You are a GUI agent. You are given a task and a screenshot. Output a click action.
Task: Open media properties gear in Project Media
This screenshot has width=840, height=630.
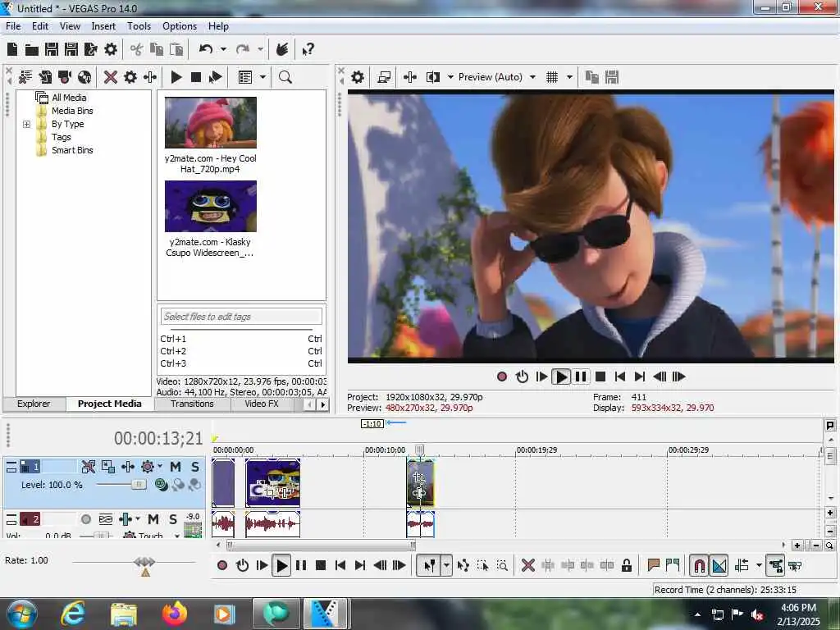tap(130, 77)
